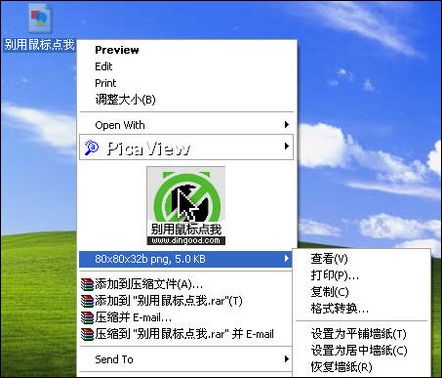
Task: Open the PicaView menu entry
Action: click(x=187, y=147)
